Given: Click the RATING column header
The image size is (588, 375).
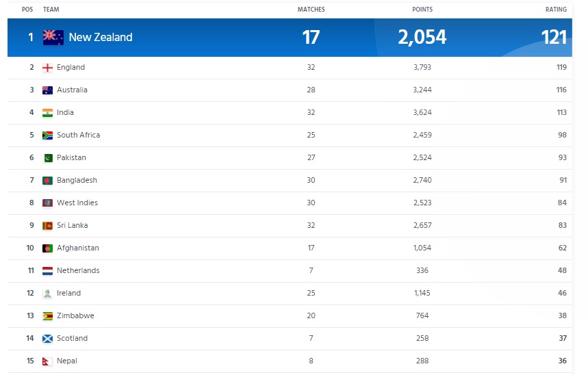Looking at the screenshot, I should coord(556,10).
